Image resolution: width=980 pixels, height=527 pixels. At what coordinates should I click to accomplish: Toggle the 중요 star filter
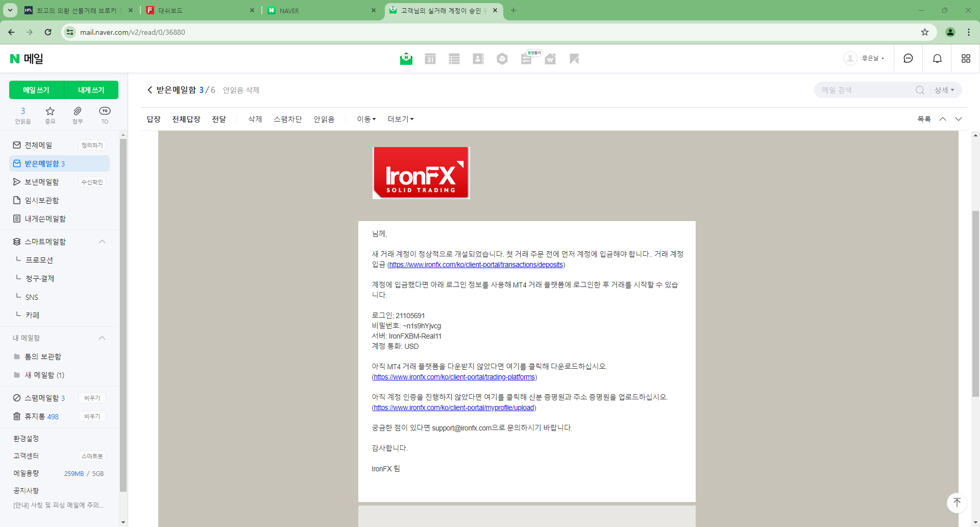point(50,114)
